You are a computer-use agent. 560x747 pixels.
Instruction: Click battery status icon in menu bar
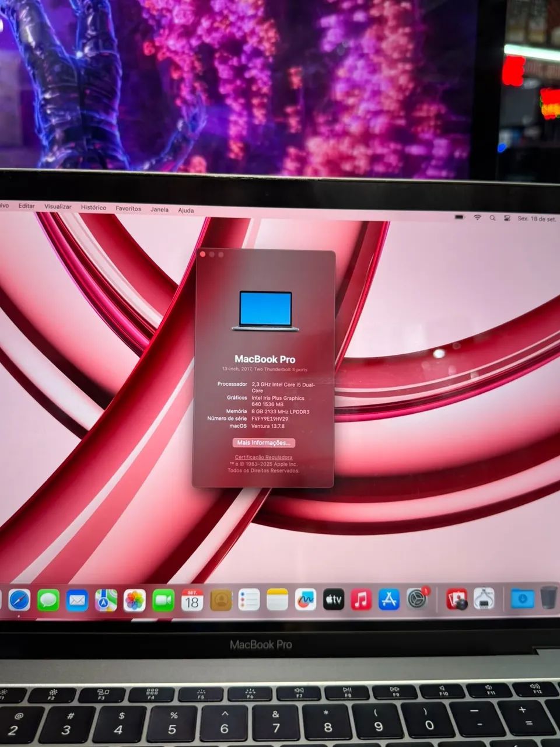(x=460, y=217)
